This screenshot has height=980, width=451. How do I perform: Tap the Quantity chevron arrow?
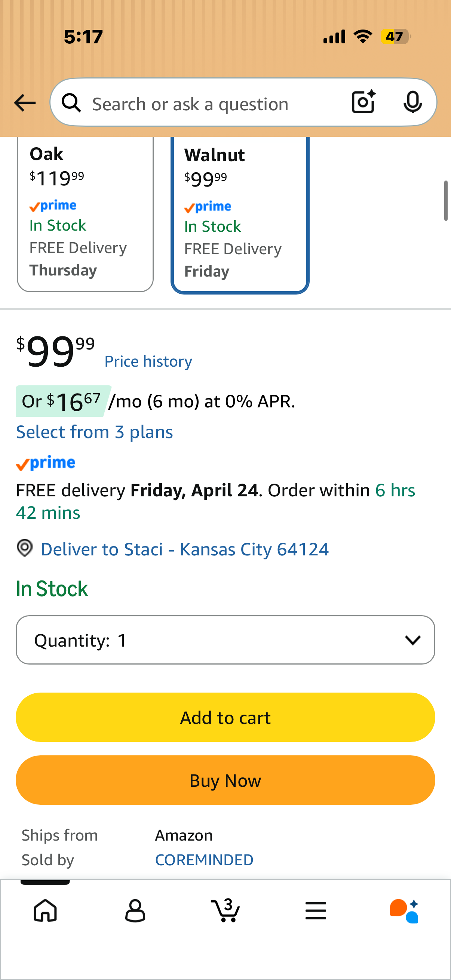pyautogui.click(x=412, y=640)
